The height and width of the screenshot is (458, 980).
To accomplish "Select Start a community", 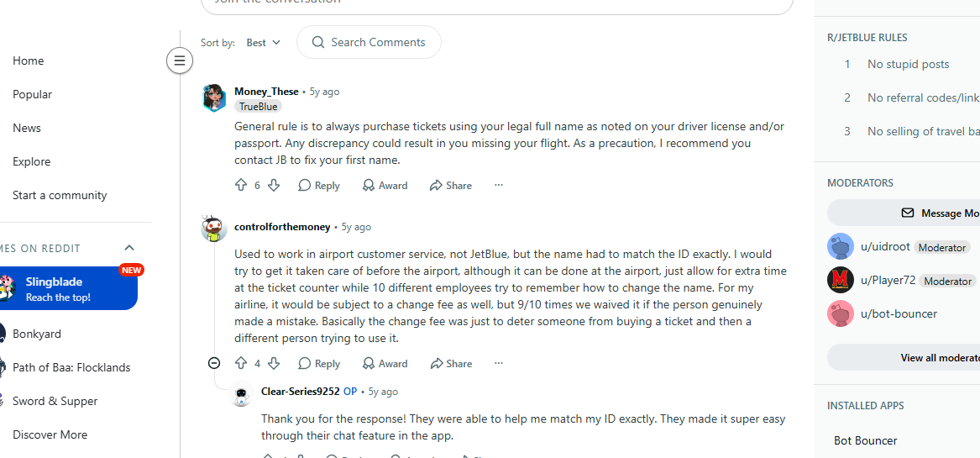I will (x=60, y=195).
